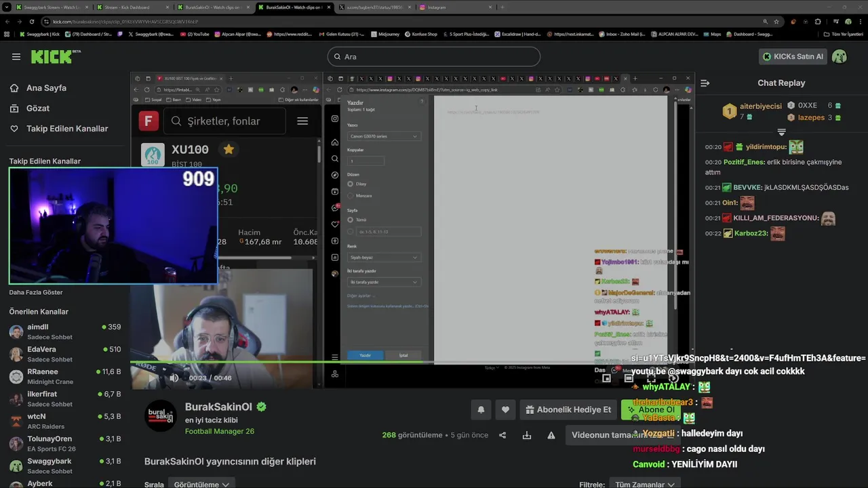The height and width of the screenshot is (488, 868).
Task: Click the Abone Ol button
Action: pos(651,409)
